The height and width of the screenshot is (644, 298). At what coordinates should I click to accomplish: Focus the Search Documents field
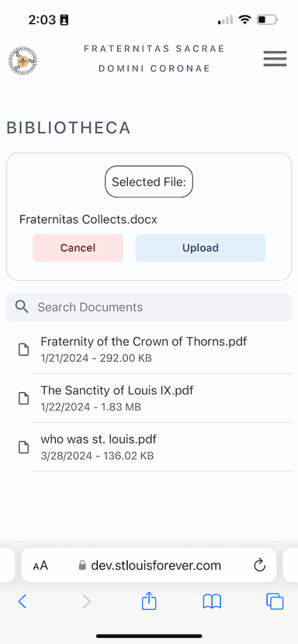[149, 307]
